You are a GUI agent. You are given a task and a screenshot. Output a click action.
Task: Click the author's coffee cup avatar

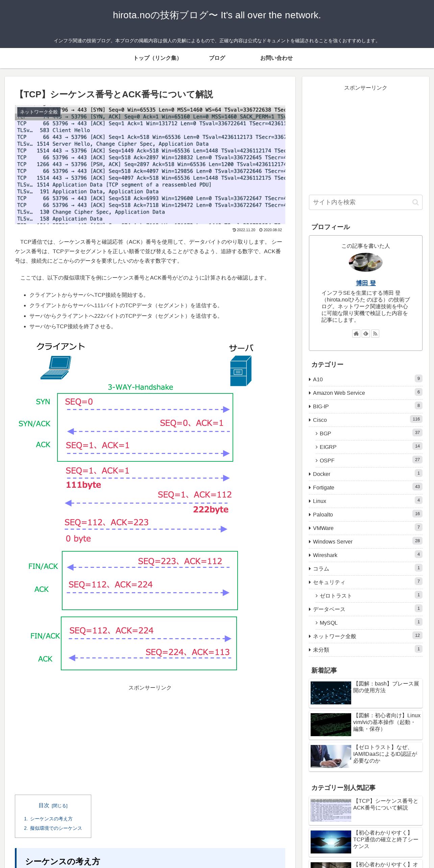[365, 262]
